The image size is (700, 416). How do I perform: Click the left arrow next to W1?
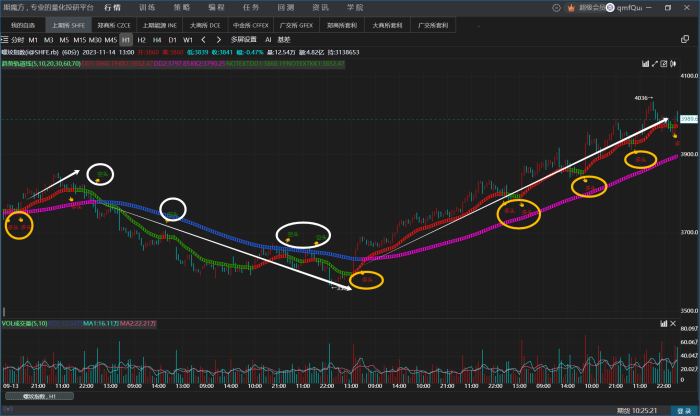(203, 39)
